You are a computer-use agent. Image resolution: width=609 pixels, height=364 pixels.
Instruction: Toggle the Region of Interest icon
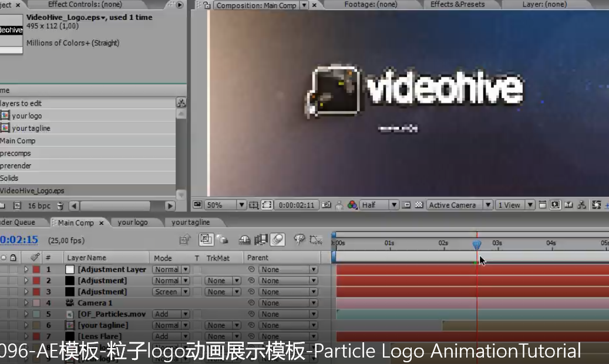[406, 205]
